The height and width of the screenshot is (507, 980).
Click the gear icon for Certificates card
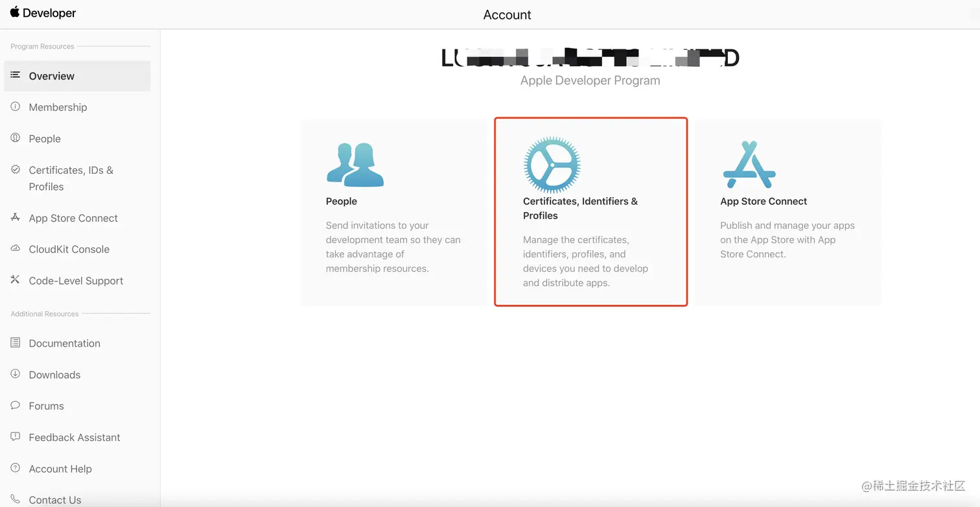click(x=552, y=165)
